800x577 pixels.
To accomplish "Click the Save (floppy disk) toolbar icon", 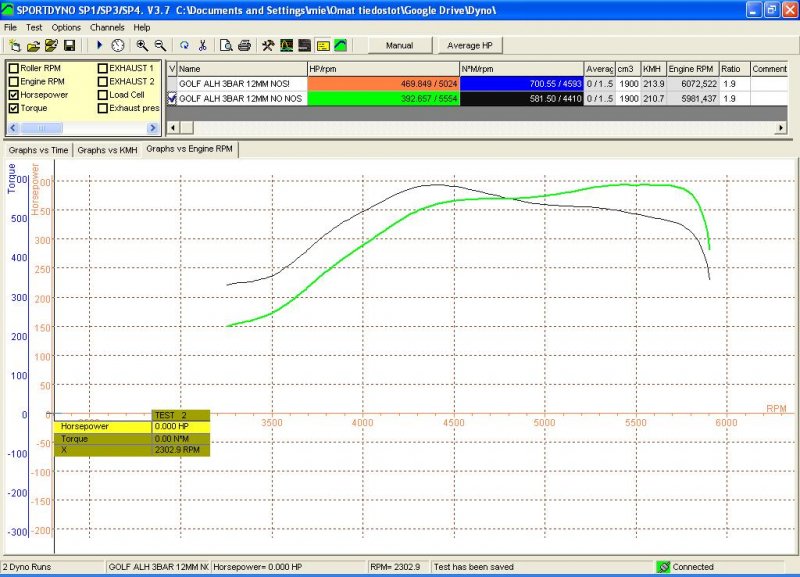I will point(69,46).
